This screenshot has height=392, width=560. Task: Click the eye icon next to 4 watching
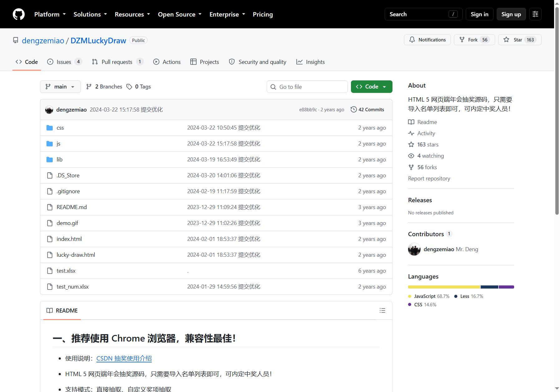point(411,156)
